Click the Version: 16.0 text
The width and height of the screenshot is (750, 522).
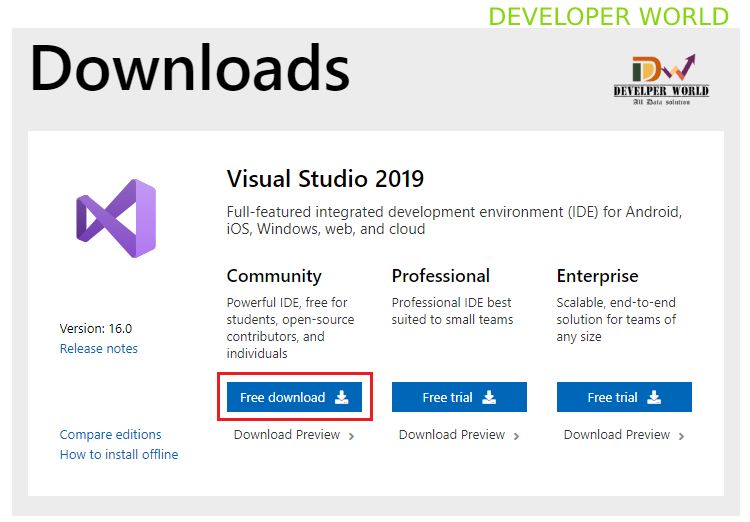(x=96, y=329)
